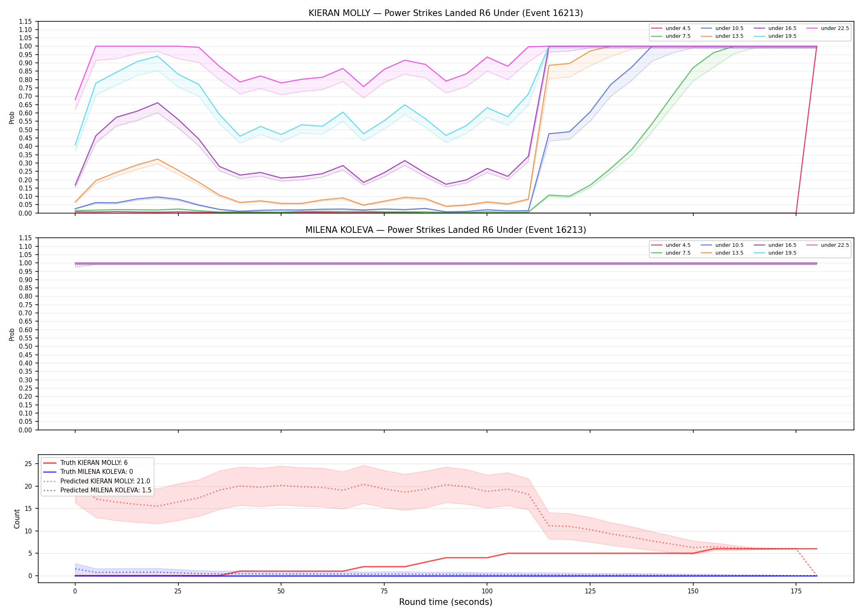The height and width of the screenshot is (616, 863).
Task: Click the 'Prob' label of the Milena Koleva chart
Action: (x=12, y=334)
